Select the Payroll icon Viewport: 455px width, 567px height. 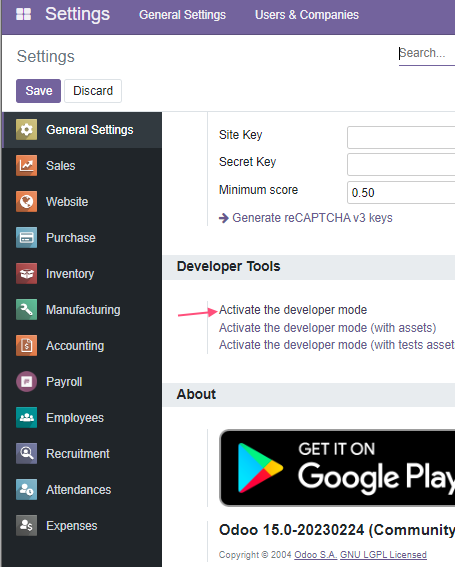point(26,381)
